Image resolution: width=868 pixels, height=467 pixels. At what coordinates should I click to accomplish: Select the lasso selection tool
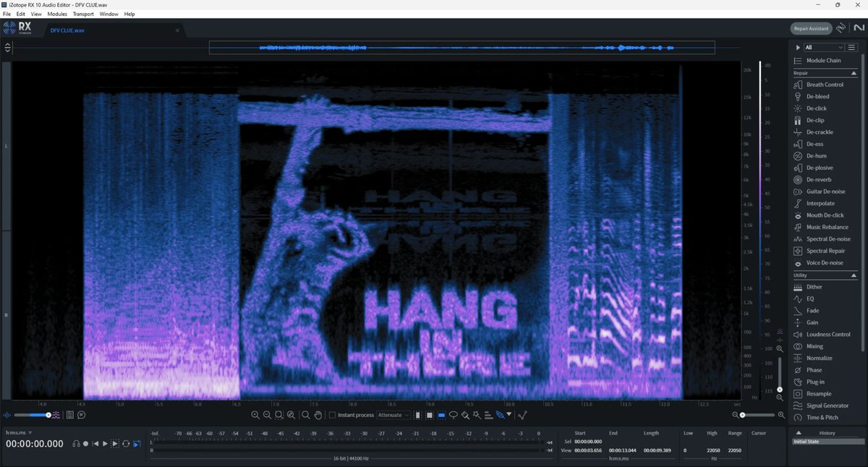click(454, 415)
